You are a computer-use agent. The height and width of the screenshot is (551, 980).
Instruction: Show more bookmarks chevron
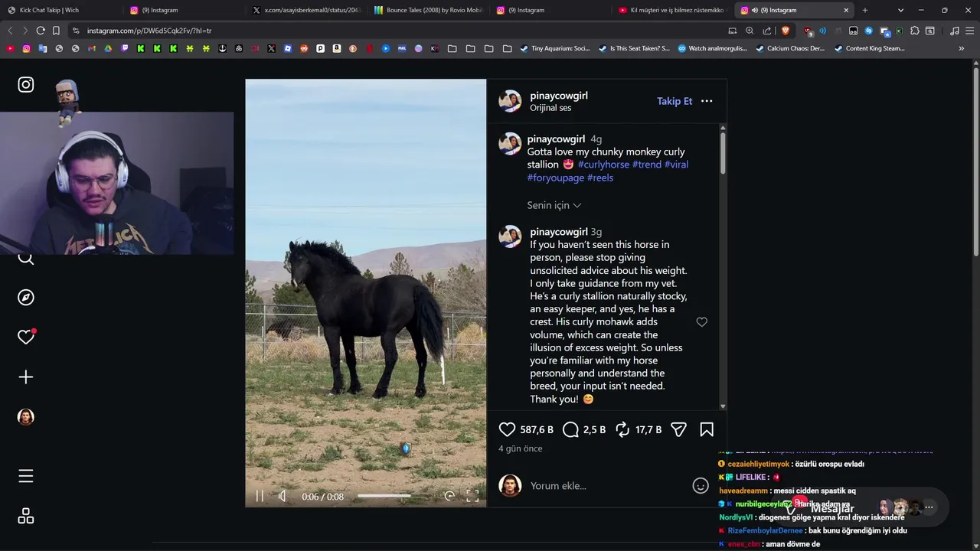[x=961, y=48]
